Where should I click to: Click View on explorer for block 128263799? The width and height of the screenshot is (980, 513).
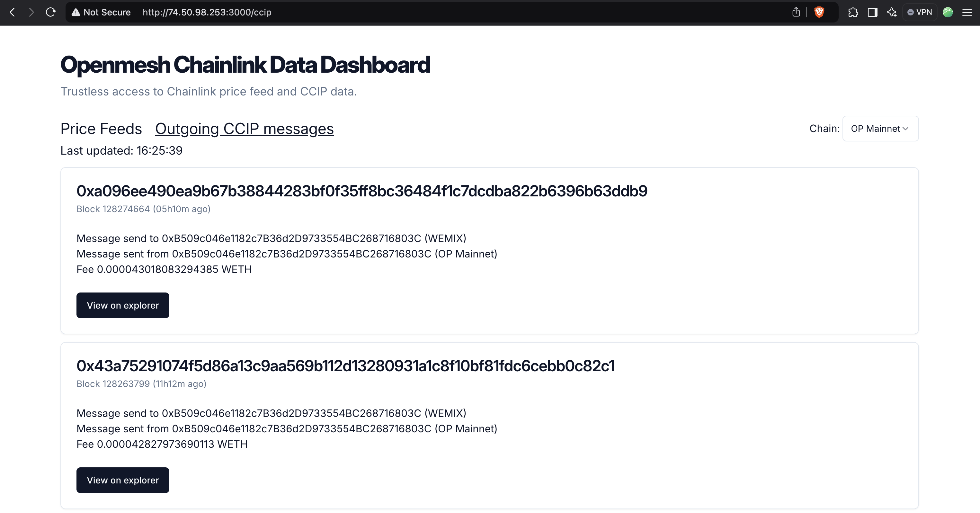(122, 480)
